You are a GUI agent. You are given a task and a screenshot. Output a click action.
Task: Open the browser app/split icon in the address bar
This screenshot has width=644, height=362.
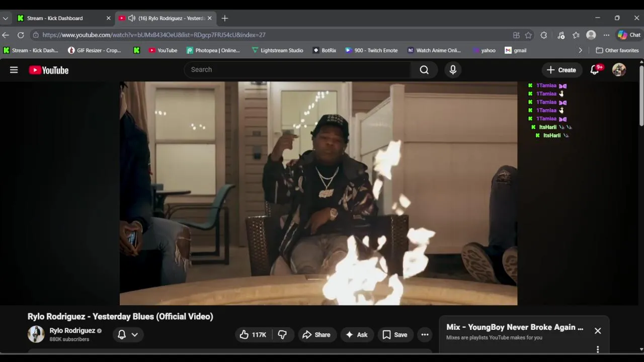(x=516, y=35)
